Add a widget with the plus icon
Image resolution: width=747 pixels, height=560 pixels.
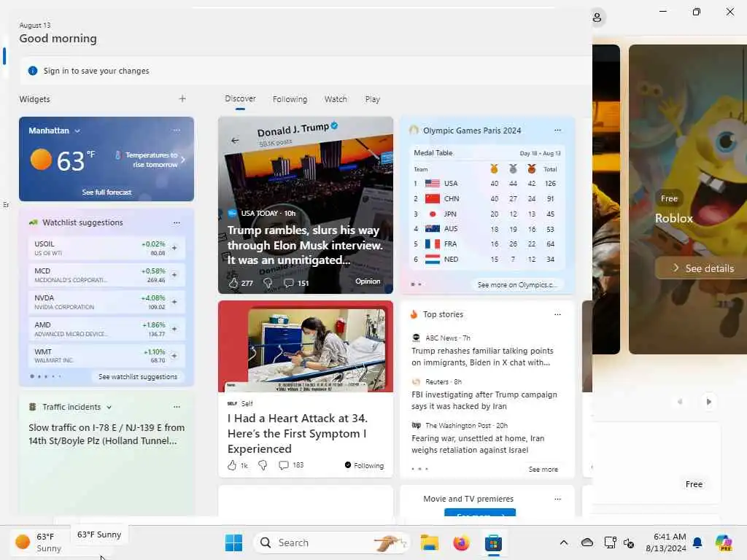click(x=182, y=98)
